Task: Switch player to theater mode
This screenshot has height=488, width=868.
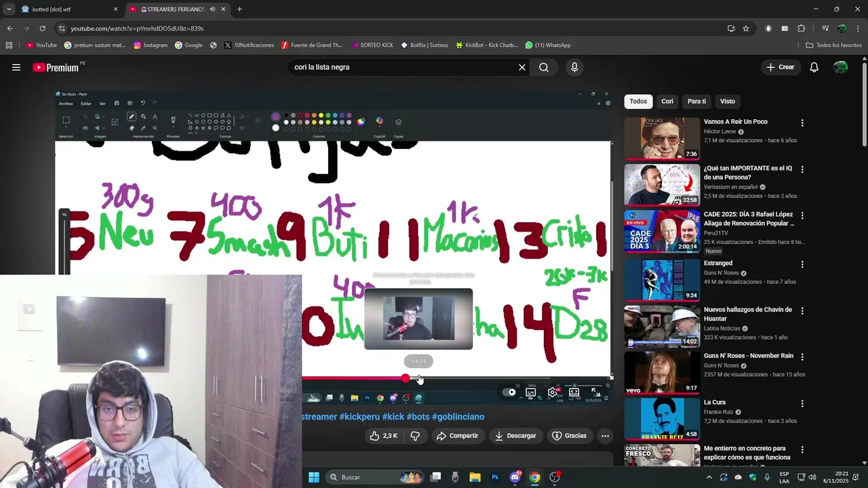Action: (x=574, y=392)
